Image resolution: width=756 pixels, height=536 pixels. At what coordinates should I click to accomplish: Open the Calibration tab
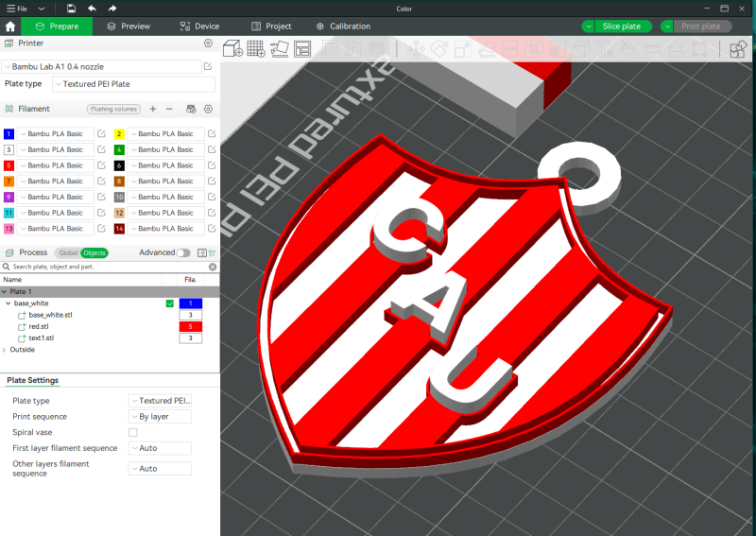pyautogui.click(x=343, y=26)
